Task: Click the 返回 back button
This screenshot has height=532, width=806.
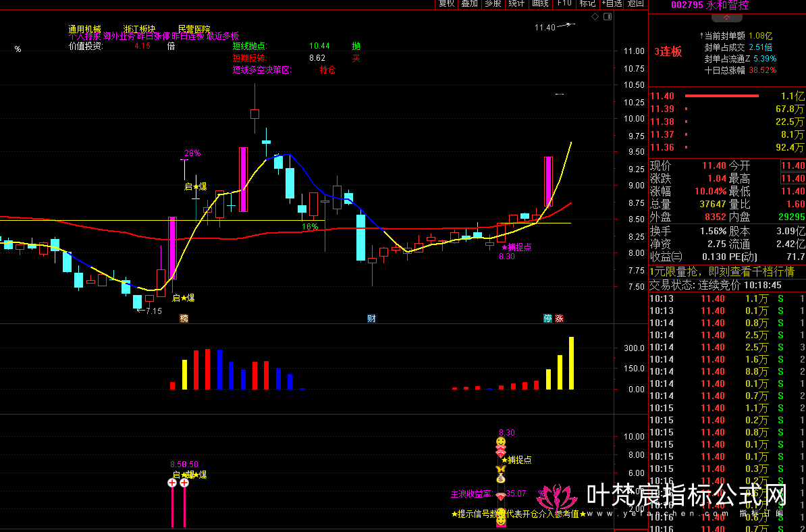Action: 635,3
